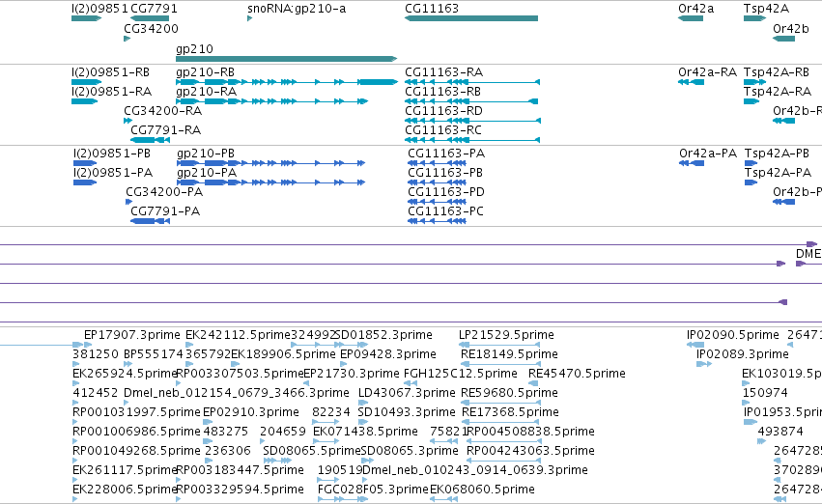The height and width of the screenshot is (504, 822).
Task: Select the CG11163 gene label
Action: 432,9
